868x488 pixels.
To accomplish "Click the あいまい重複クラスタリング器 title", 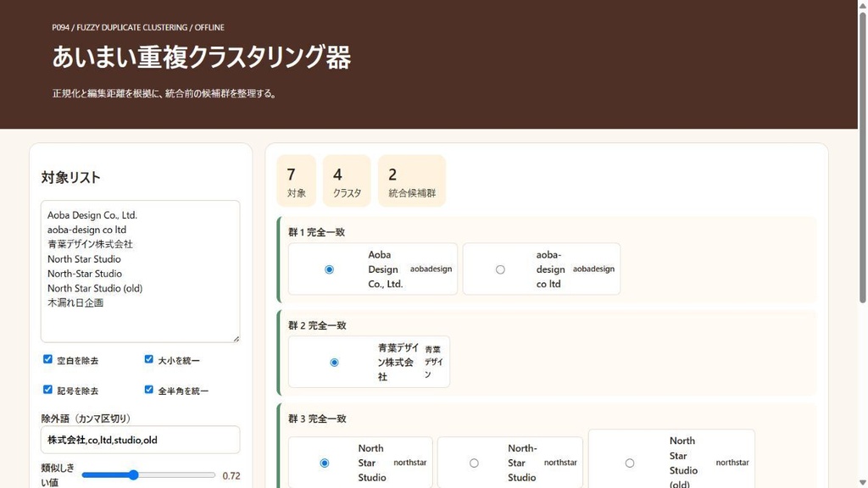I will [x=202, y=57].
